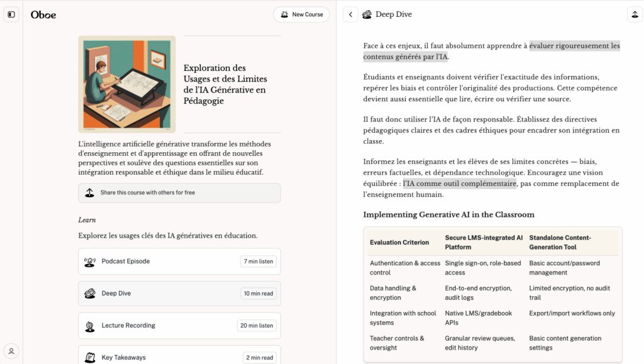Select the Deep Dive 10 min read
Screen dimensions: 644x364
pyautogui.click(x=258, y=294)
